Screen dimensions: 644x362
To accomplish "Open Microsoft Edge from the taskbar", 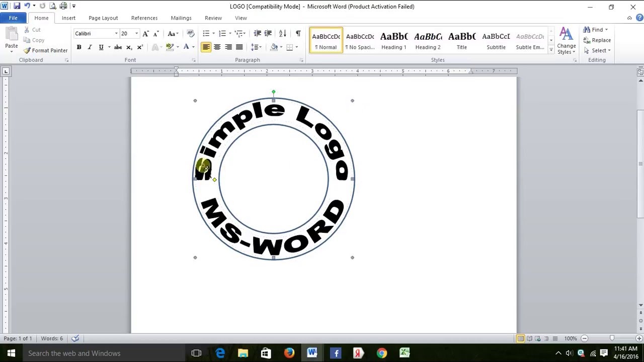I will point(220,353).
